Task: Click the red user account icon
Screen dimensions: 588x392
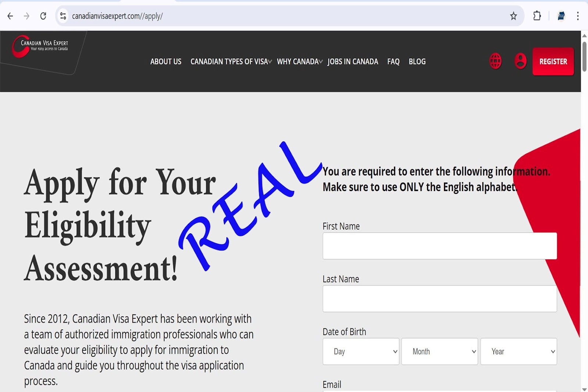Action: click(520, 61)
